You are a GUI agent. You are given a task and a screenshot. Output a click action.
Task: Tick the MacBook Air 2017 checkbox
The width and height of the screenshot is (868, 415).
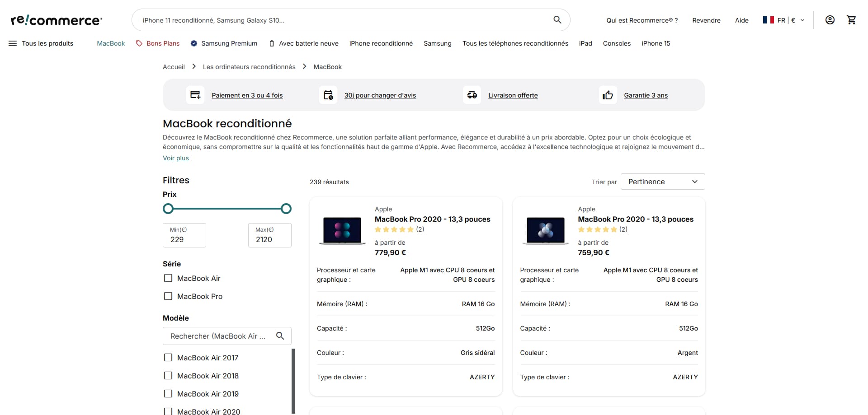point(168,358)
